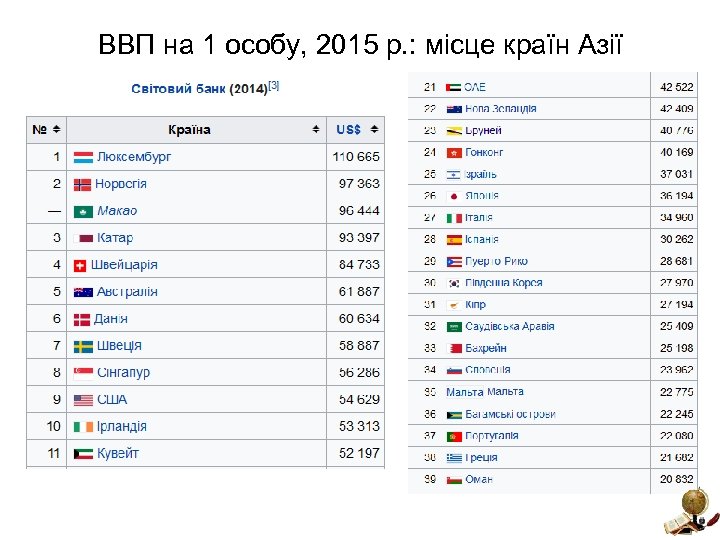Open footnote reference [3]

273,86
